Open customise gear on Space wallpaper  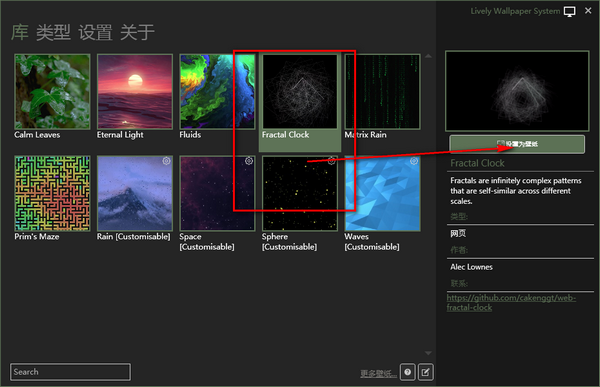click(x=249, y=161)
